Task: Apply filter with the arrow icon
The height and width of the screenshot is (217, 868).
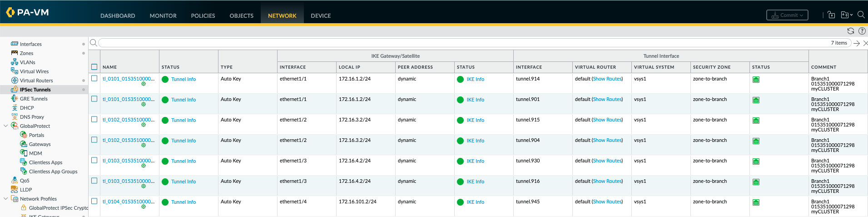Action: 857,43
